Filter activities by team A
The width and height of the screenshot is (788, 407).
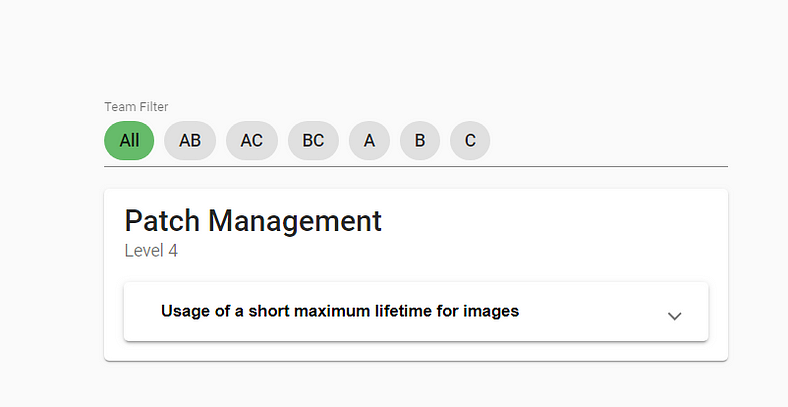pos(369,140)
